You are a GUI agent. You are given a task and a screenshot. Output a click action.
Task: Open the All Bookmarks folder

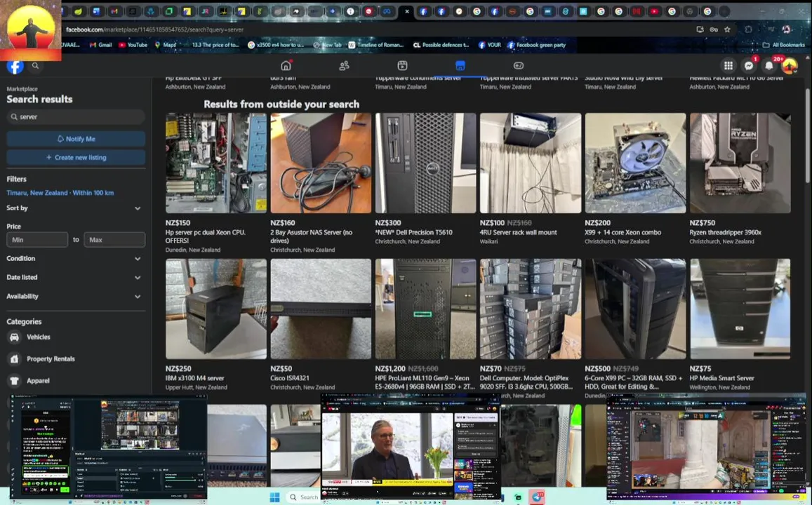pos(783,45)
